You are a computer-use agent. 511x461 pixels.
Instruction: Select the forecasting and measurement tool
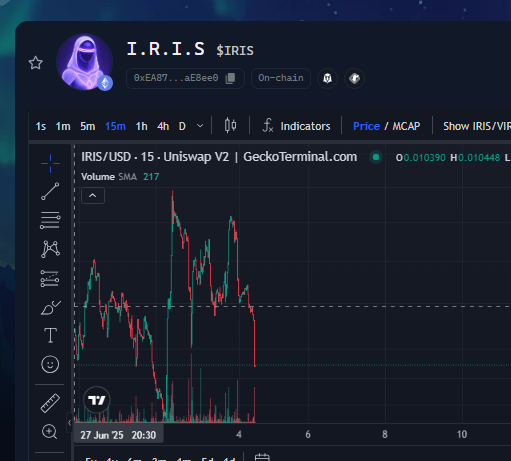click(50, 278)
